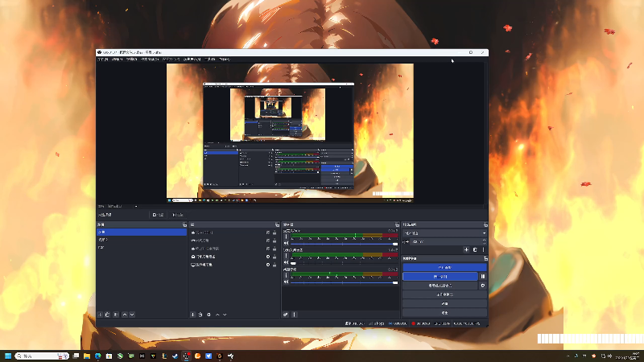Undock the Scene Transitions panel with its header icon
644x362 pixels.
(x=485, y=225)
